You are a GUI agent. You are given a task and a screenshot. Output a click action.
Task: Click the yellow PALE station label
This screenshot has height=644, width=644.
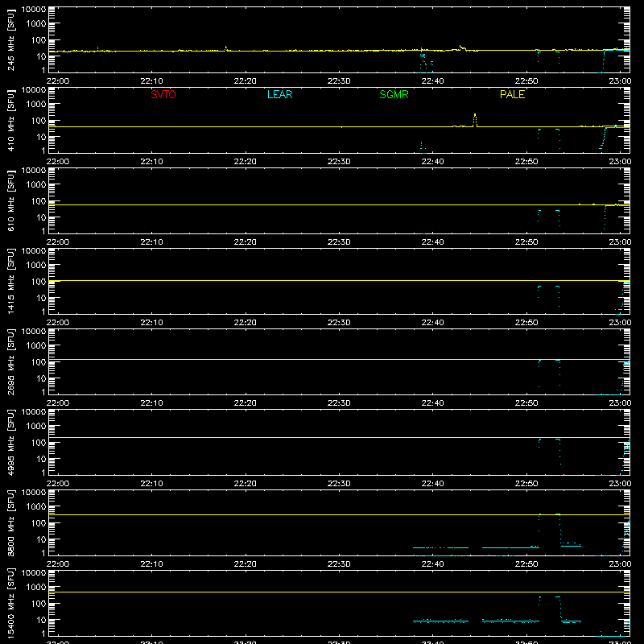[512, 94]
